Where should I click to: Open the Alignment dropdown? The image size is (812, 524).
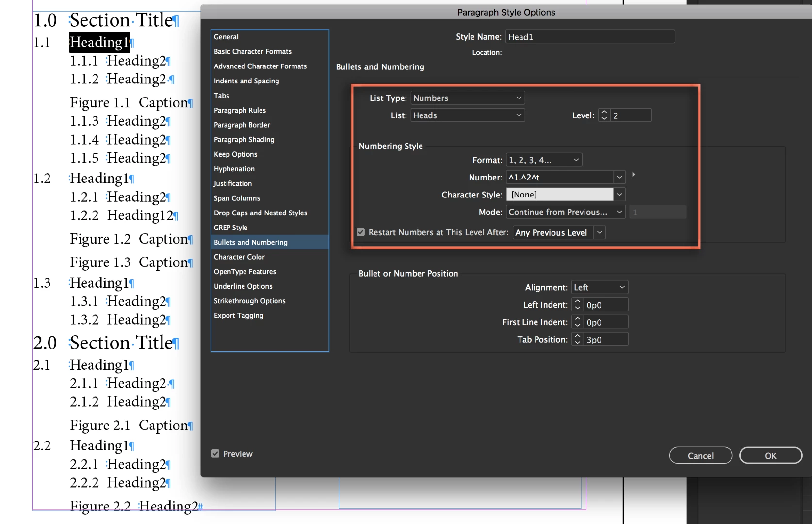[x=600, y=287]
